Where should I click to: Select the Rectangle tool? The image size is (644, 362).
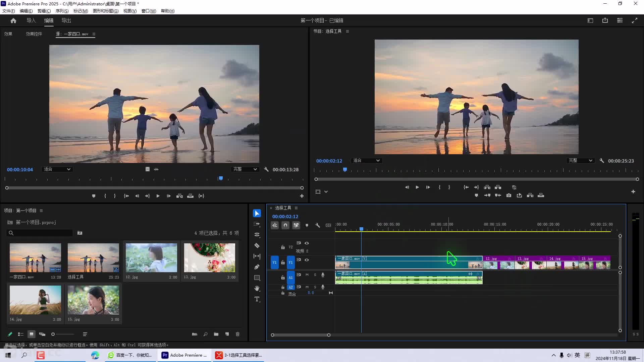point(257,278)
